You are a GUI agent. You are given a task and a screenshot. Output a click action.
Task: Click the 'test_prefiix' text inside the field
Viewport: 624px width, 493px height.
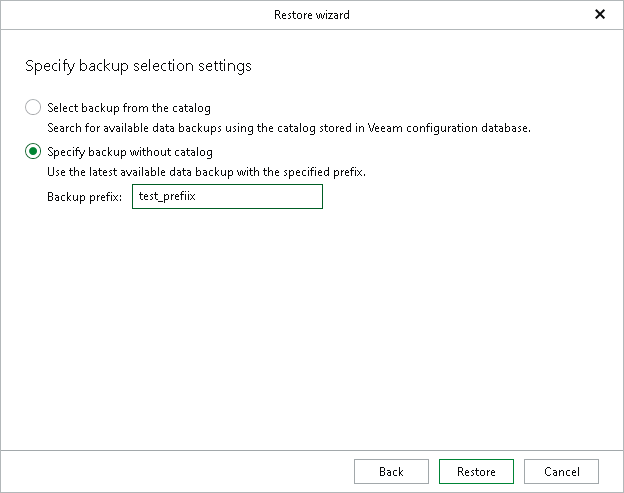(x=168, y=197)
